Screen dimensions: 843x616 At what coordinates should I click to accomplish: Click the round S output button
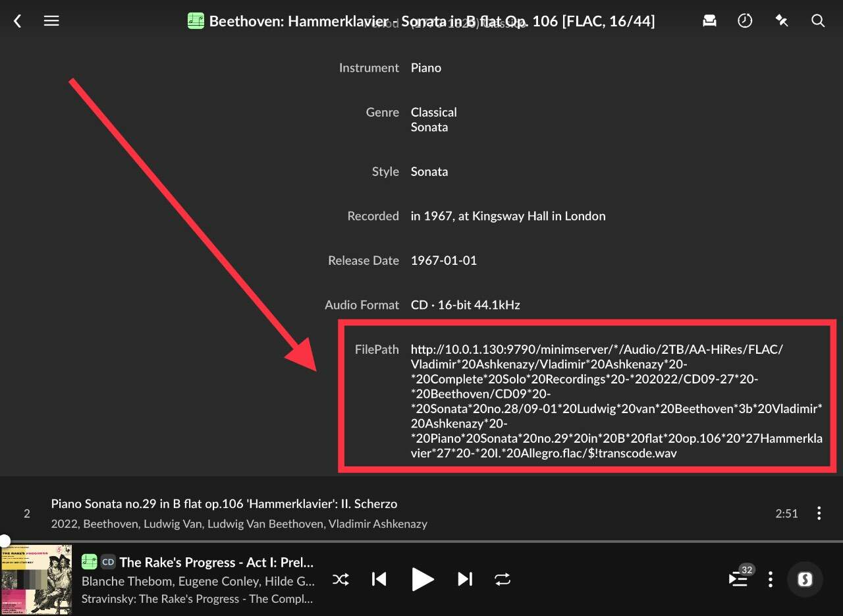tap(805, 579)
